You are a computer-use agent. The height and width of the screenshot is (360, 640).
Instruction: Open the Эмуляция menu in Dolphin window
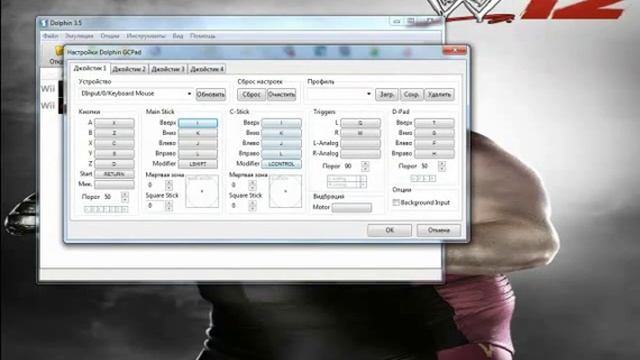click(79, 36)
